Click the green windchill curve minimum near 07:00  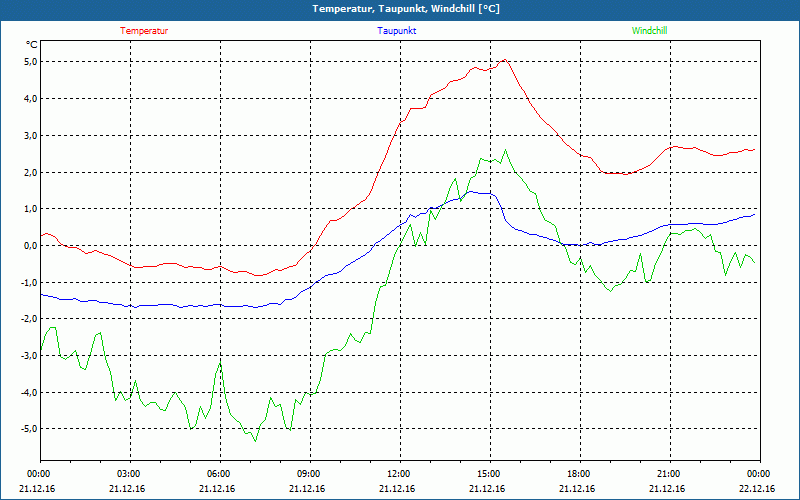(x=255, y=441)
